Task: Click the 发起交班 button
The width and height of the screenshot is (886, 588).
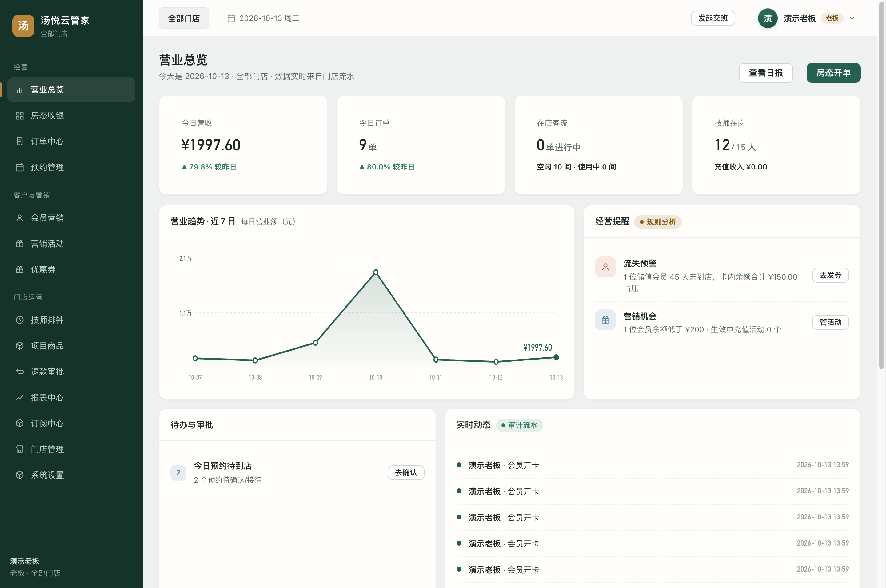Action: point(713,18)
